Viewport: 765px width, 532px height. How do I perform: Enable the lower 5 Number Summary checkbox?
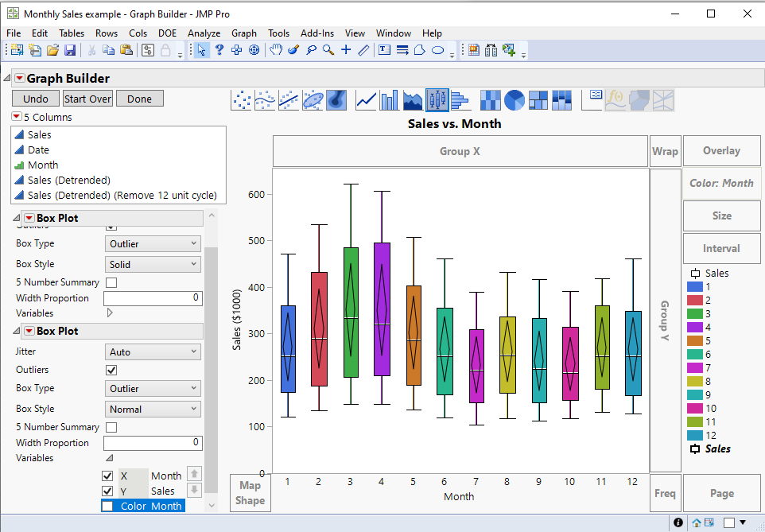[x=111, y=427]
